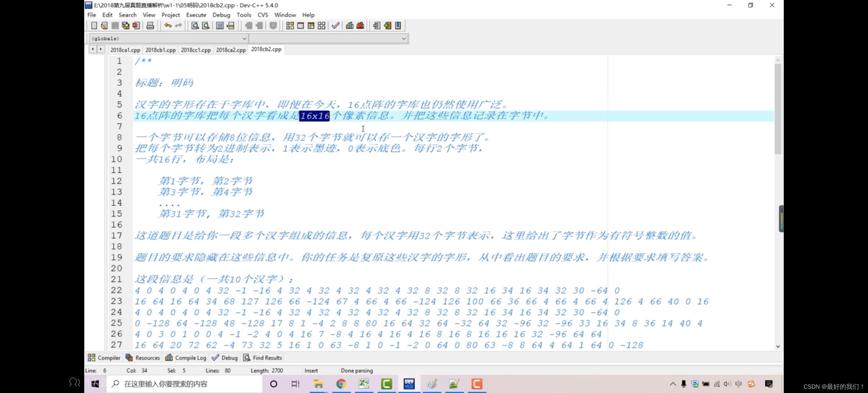Open File Explorer from the taskbar
This screenshot has height=393, width=868.
coord(318,384)
